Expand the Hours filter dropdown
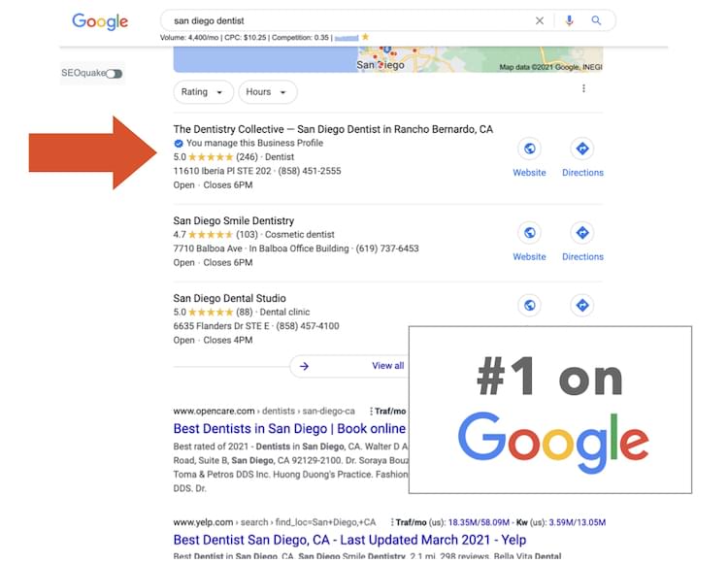Viewport: 728px width, 563px height. click(x=267, y=92)
